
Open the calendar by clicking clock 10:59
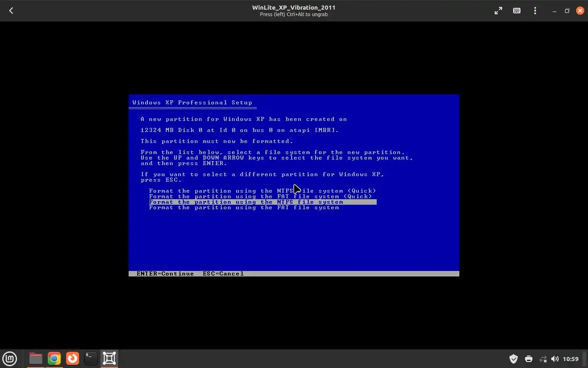(x=571, y=359)
